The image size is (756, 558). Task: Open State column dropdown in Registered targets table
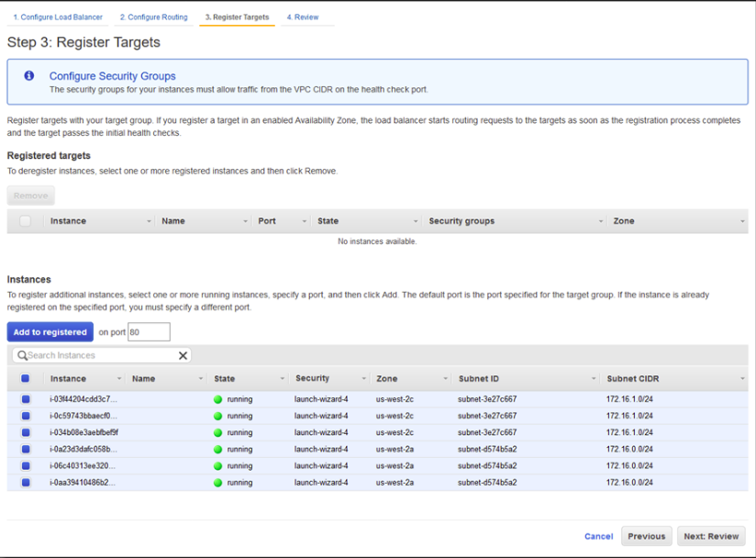[416, 221]
